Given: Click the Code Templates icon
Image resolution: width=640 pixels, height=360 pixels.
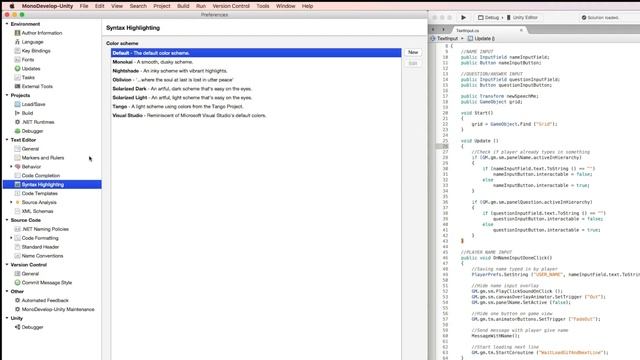Looking at the screenshot, I should [x=17, y=193].
